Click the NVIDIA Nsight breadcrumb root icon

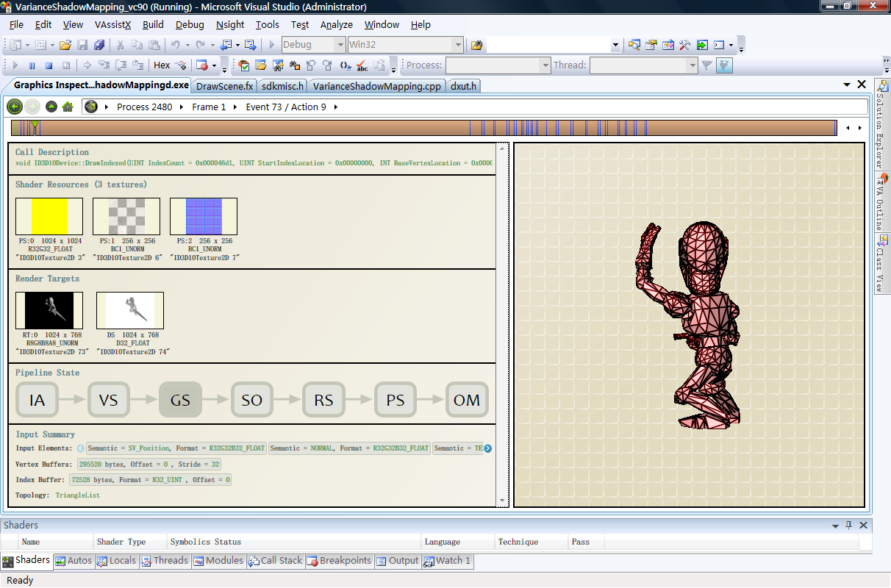(x=90, y=107)
